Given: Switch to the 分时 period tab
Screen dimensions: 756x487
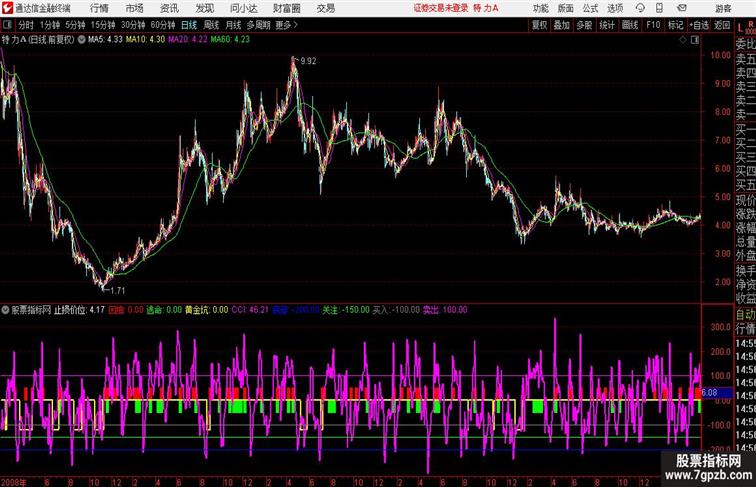Looking at the screenshot, I should [x=26, y=25].
